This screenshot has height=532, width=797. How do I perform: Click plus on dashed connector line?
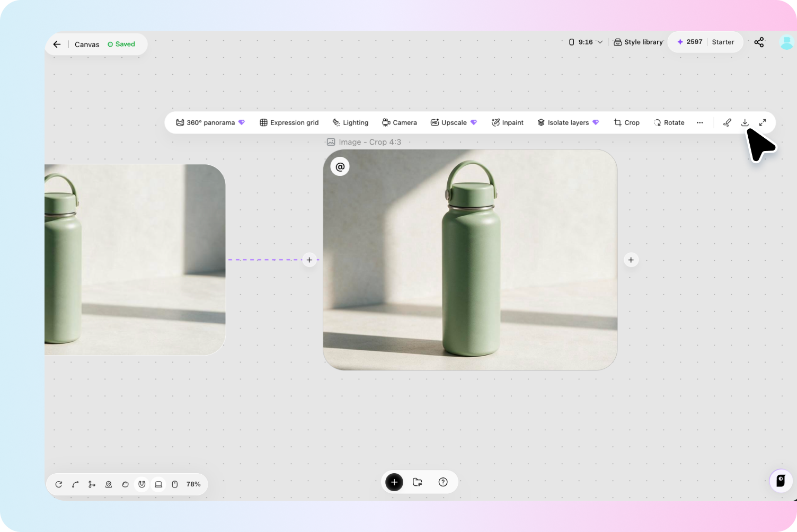pyautogui.click(x=309, y=260)
